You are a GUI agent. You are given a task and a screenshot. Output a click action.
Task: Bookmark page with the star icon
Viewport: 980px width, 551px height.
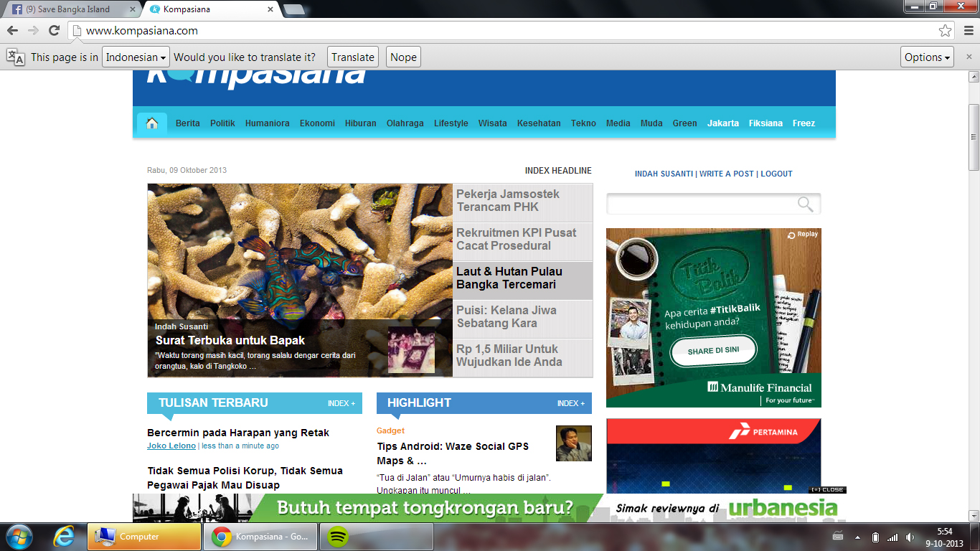[x=945, y=31]
